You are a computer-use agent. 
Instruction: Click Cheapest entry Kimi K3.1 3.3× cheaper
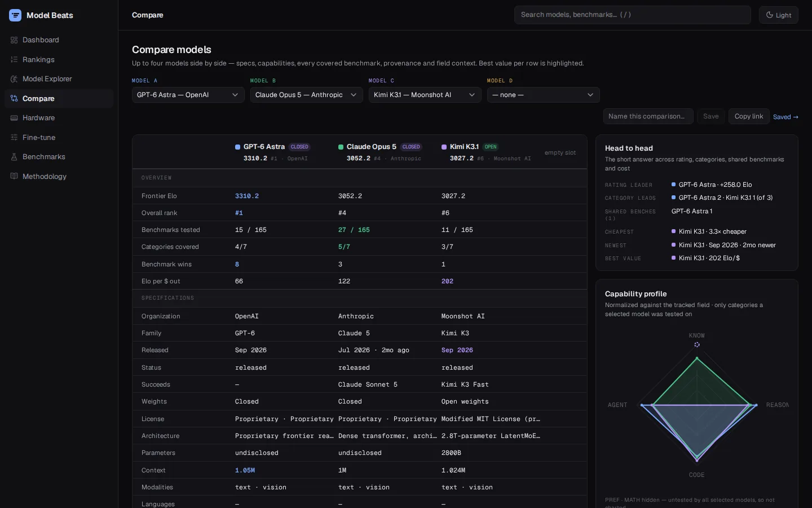709,231
